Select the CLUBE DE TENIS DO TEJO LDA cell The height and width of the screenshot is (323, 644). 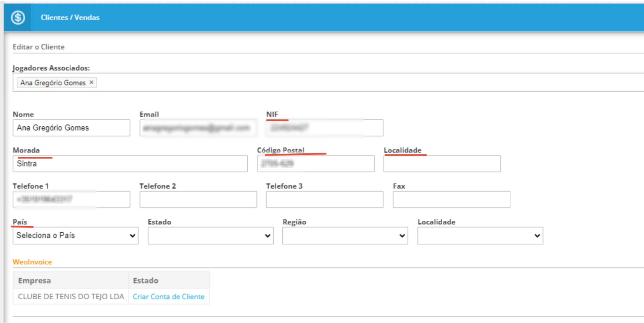[x=71, y=297]
